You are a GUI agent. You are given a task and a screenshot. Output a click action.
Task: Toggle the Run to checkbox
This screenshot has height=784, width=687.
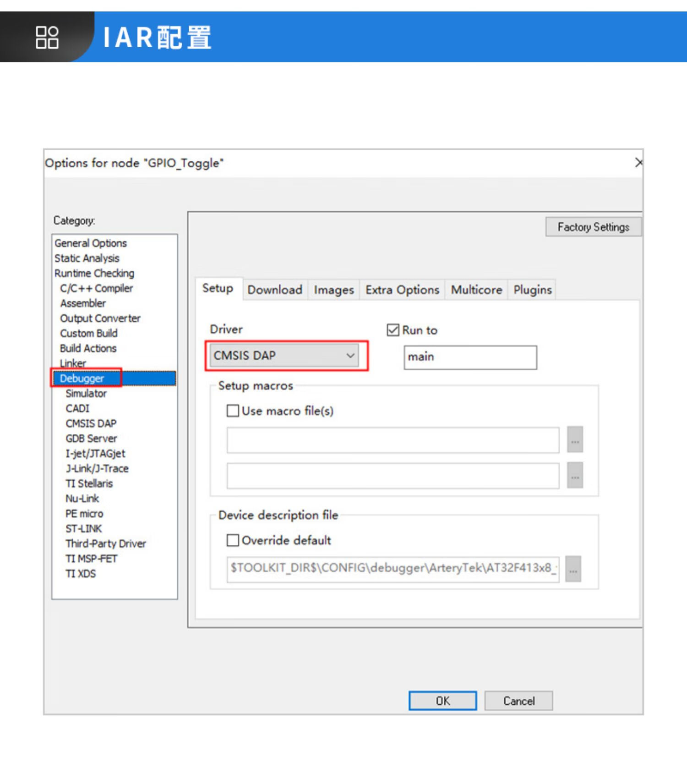pos(393,330)
